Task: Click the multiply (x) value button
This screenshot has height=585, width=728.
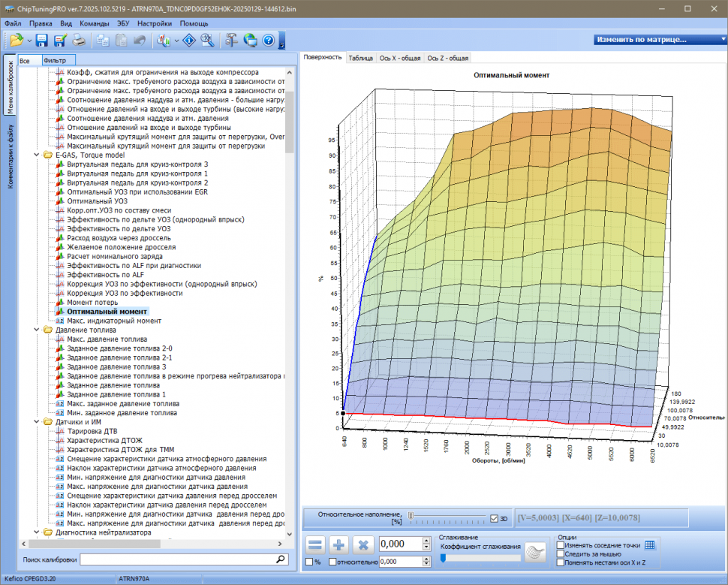Action: point(363,546)
